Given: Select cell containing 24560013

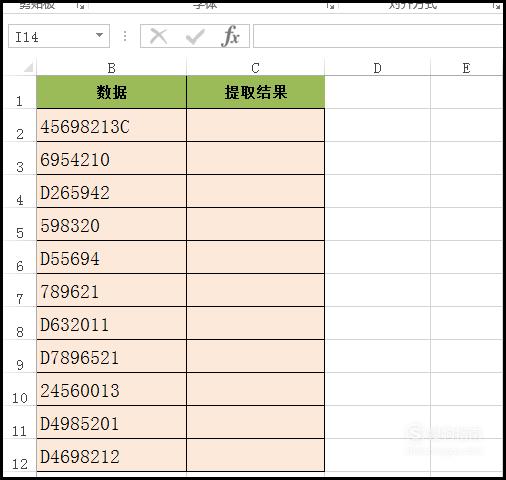Looking at the screenshot, I should pyautogui.click(x=111, y=389).
